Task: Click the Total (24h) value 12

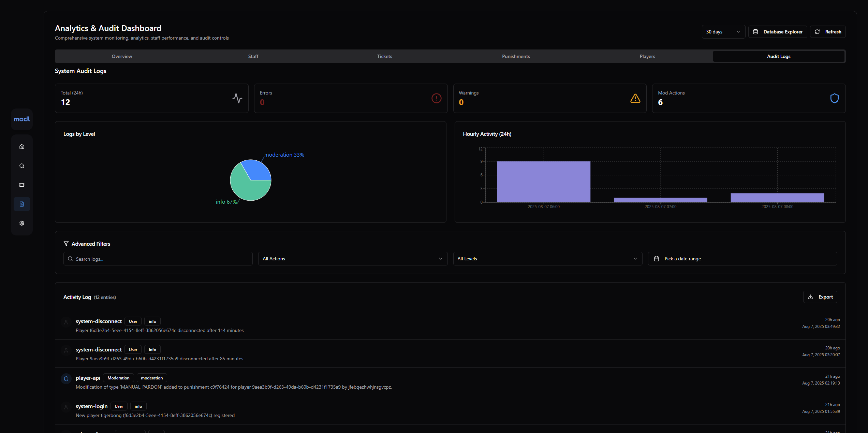Action: 65,102
